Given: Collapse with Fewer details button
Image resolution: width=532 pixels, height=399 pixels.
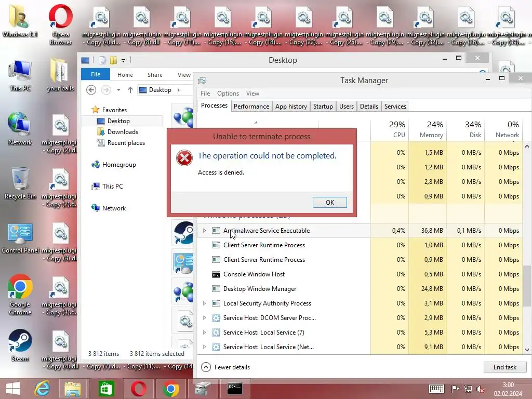Looking at the screenshot, I should tap(225, 367).
